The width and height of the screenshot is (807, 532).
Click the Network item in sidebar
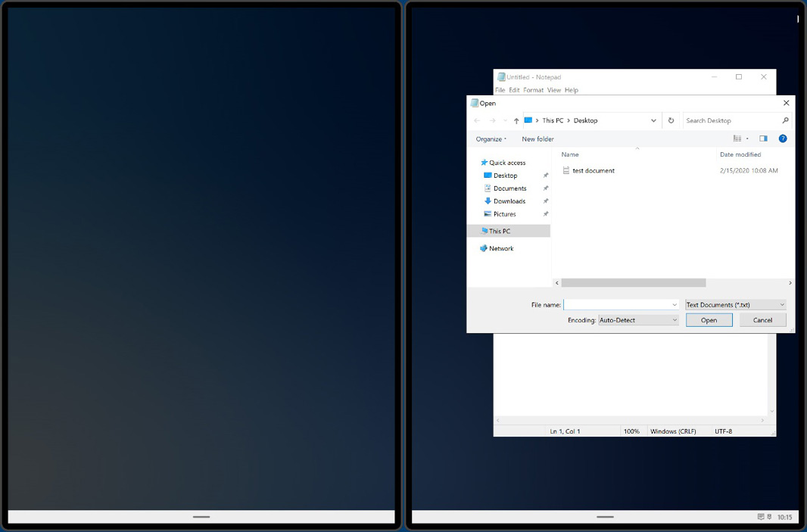tap(500, 248)
